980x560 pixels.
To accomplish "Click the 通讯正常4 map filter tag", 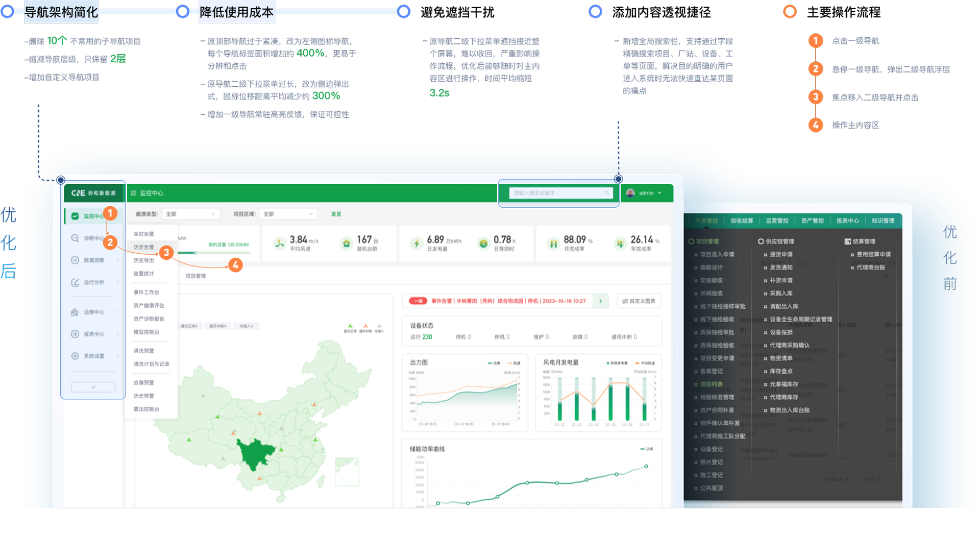I will pos(189,326).
